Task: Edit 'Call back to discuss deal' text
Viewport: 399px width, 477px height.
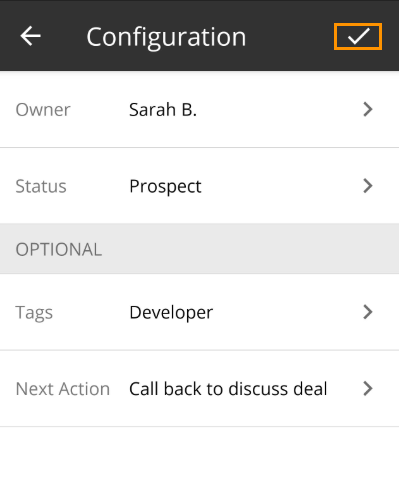Action: tap(228, 389)
